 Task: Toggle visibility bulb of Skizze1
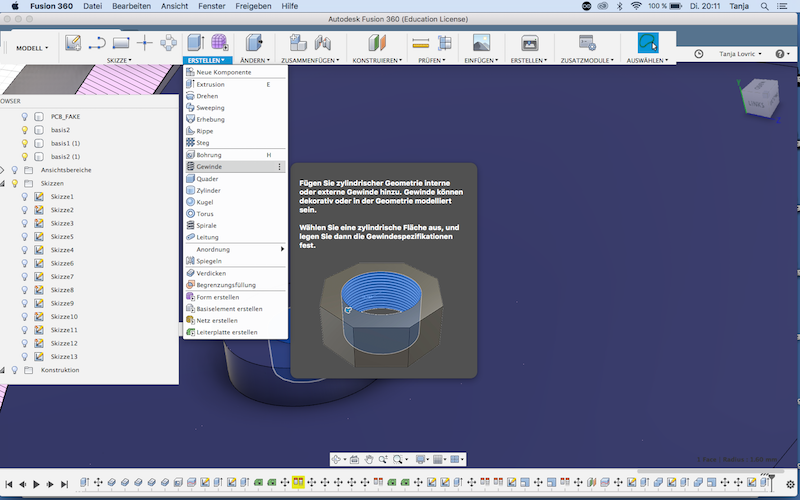24,196
